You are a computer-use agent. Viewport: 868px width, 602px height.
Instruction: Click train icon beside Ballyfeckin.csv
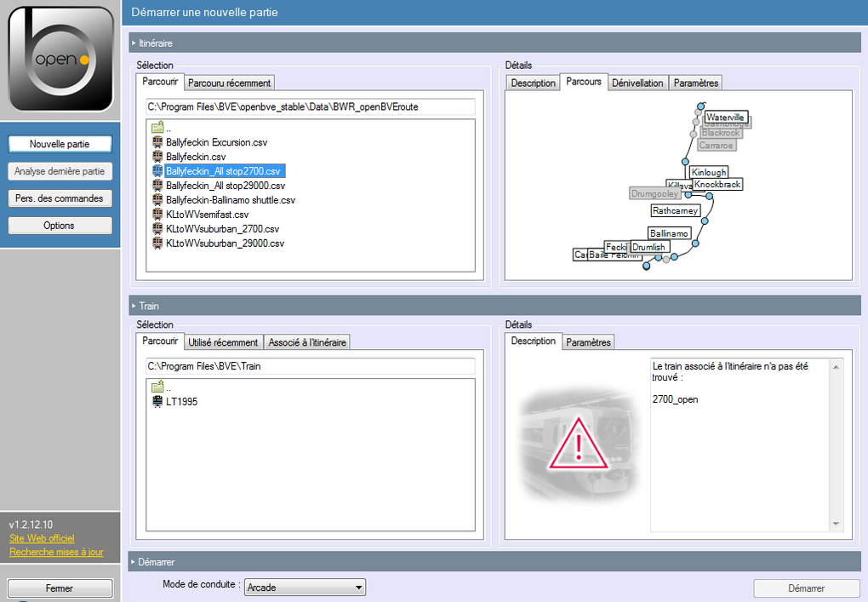[157, 156]
